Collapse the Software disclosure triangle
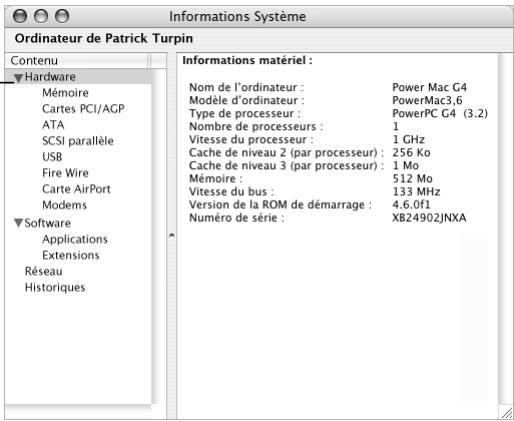This screenshot has height=421, width=514. coord(18,223)
